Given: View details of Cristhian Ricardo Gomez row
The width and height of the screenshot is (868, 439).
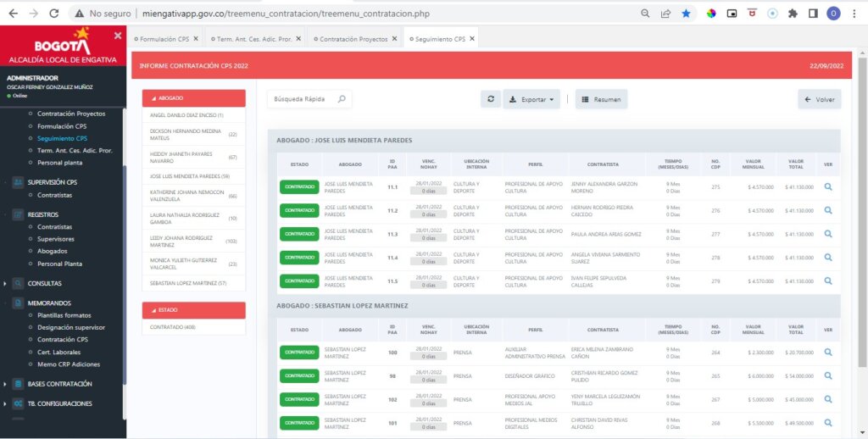Looking at the screenshot, I should point(828,376).
